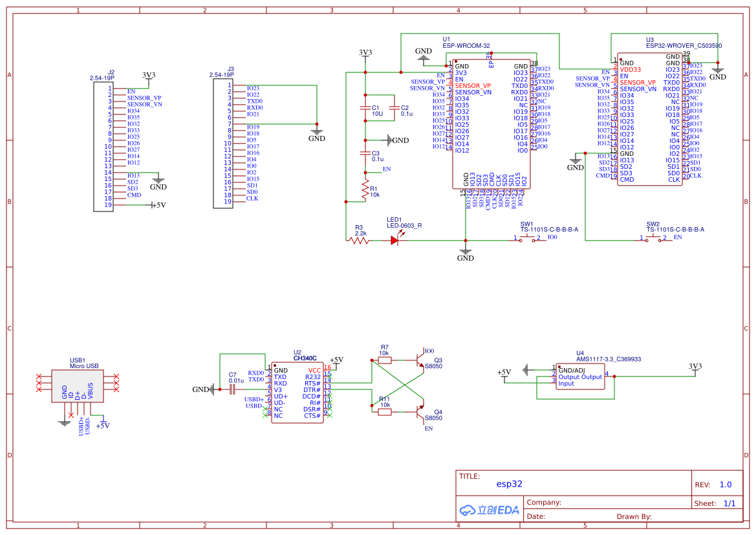
Task: Select the C7 0.01u capacitor symbol
Action: pyautogui.click(x=233, y=389)
